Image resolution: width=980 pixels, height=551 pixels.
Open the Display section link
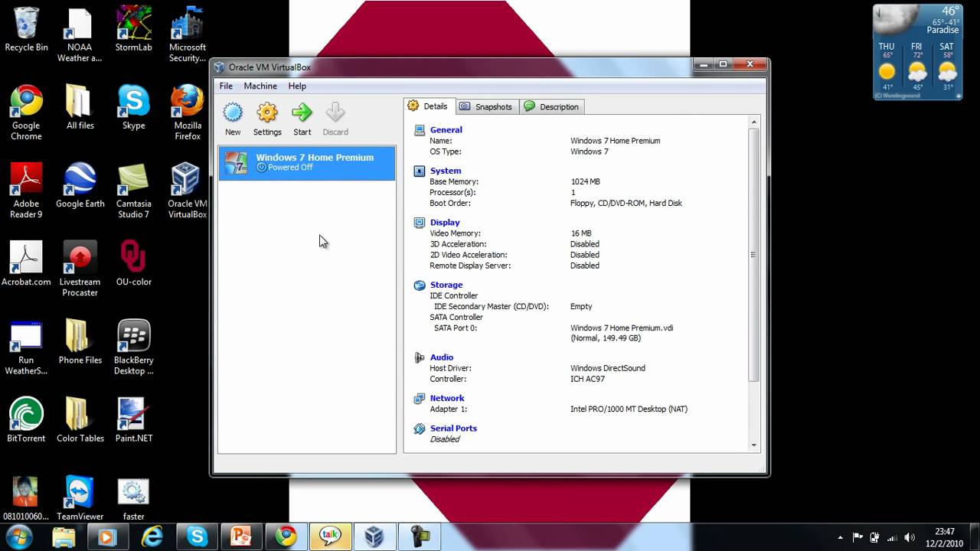pos(445,223)
